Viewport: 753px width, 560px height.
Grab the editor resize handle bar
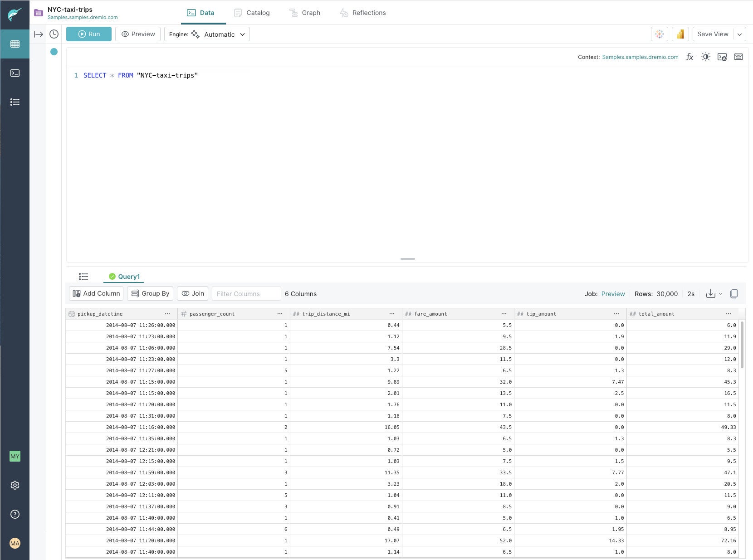coord(408,259)
